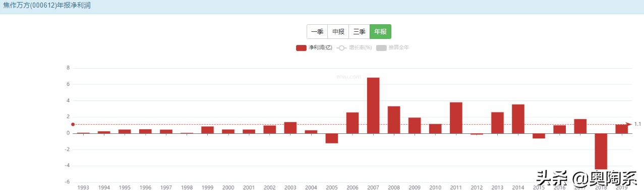Switch to the 三季 report tab

[360, 31]
